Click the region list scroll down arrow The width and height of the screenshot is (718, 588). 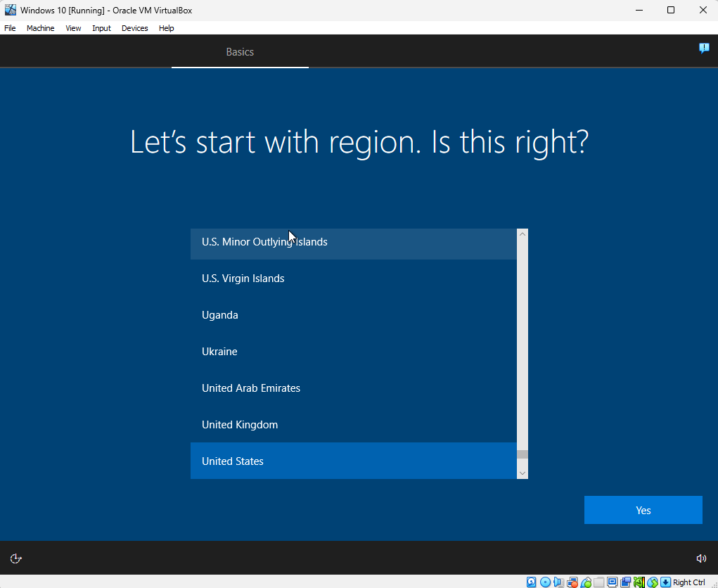(523, 473)
